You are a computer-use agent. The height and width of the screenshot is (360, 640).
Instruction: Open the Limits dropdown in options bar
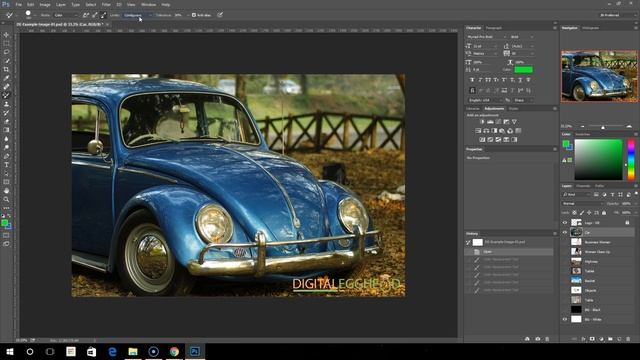pyautogui.click(x=138, y=15)
